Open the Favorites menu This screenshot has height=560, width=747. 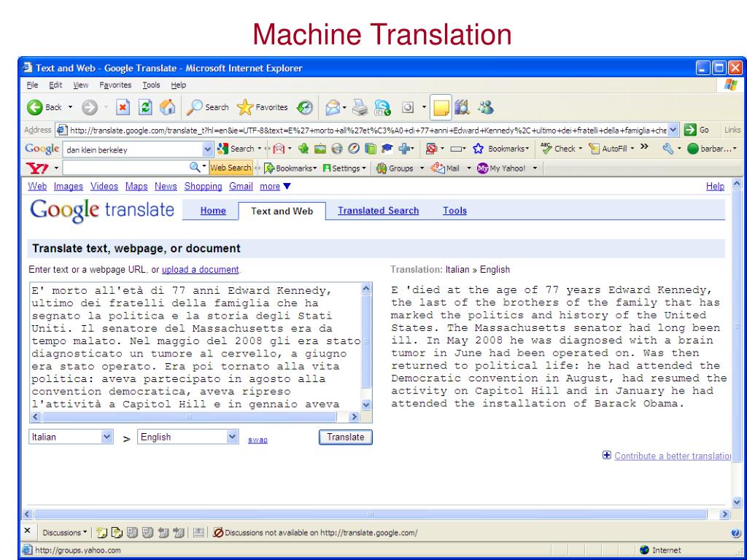point(115,85)
